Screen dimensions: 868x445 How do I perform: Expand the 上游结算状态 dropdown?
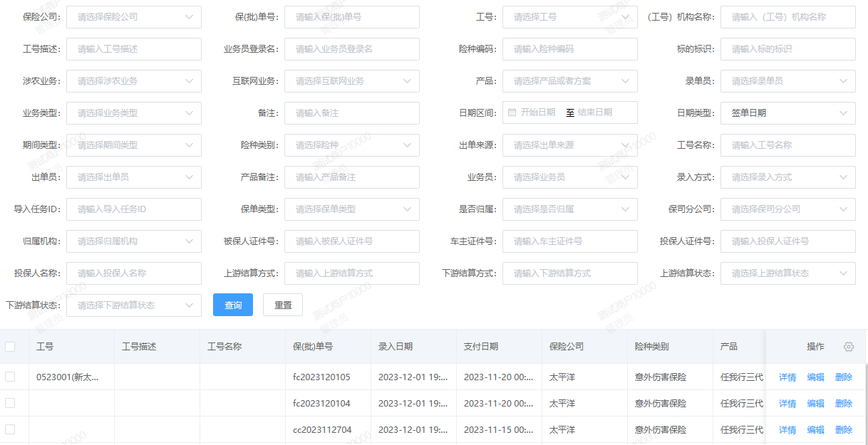click(x=787, y=273)
